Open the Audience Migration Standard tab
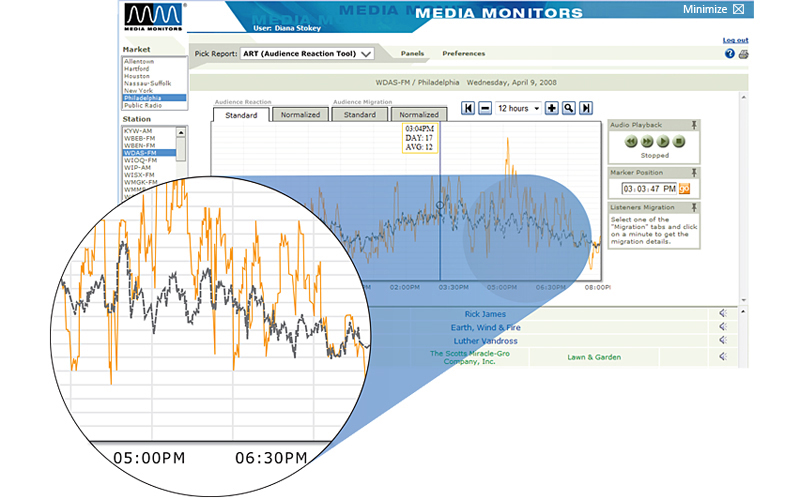 coord(360,115)
